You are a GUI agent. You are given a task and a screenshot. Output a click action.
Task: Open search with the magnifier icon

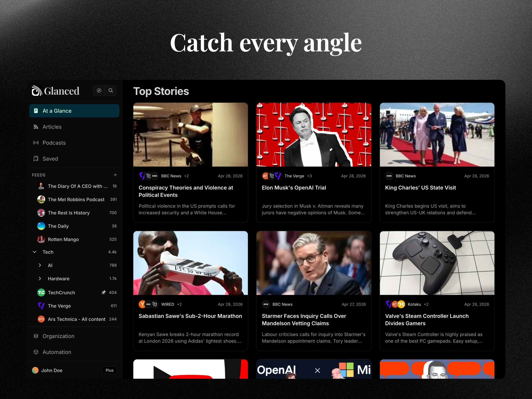pyautogui.click(x=111, y=90)
